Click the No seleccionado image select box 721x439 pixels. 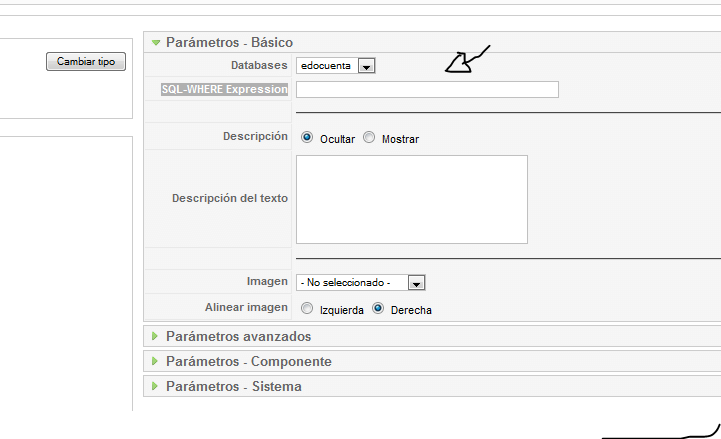pos(360,283)
